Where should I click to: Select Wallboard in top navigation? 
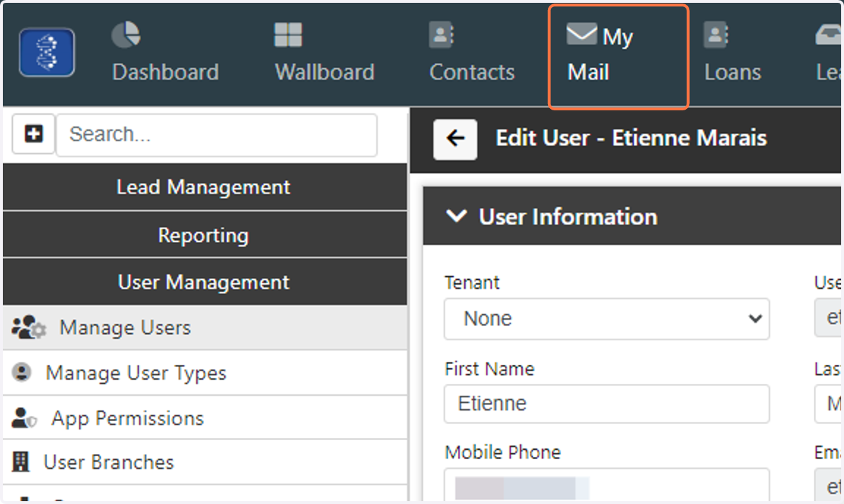pos(324,53)
